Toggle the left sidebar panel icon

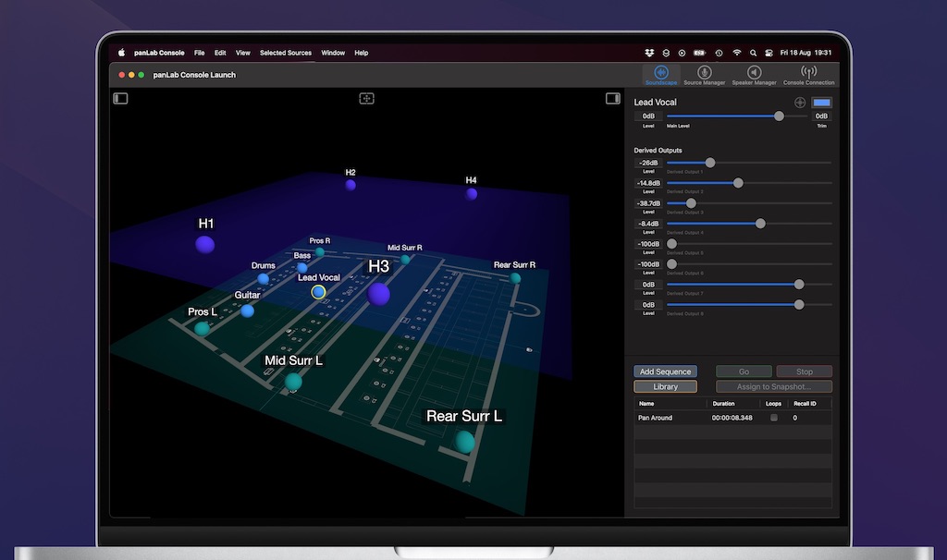pos(120,98)
